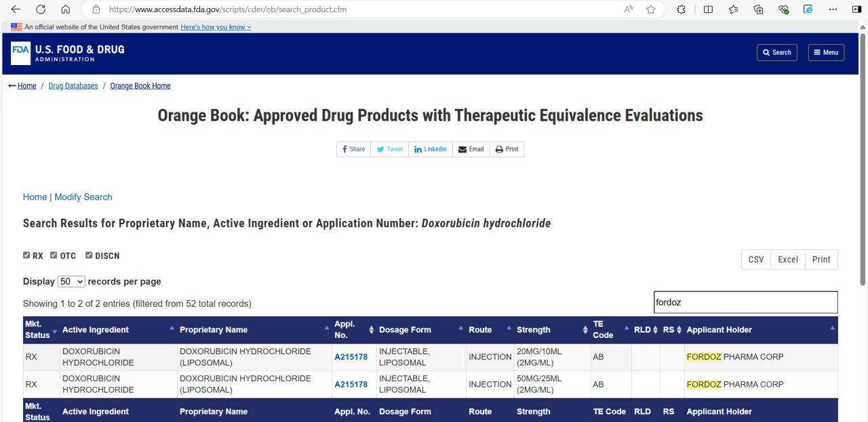
Task: Add page to favorites star icon
Action: (x=651, y=9)
